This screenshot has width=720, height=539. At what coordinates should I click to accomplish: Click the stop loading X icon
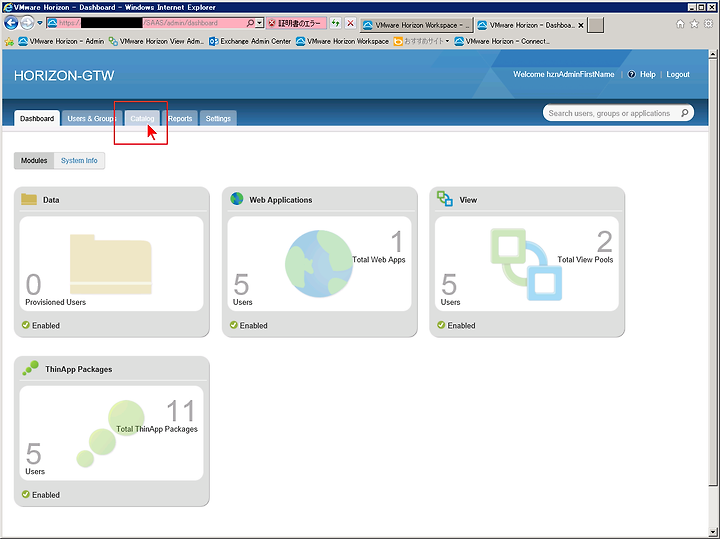(350, 23)
